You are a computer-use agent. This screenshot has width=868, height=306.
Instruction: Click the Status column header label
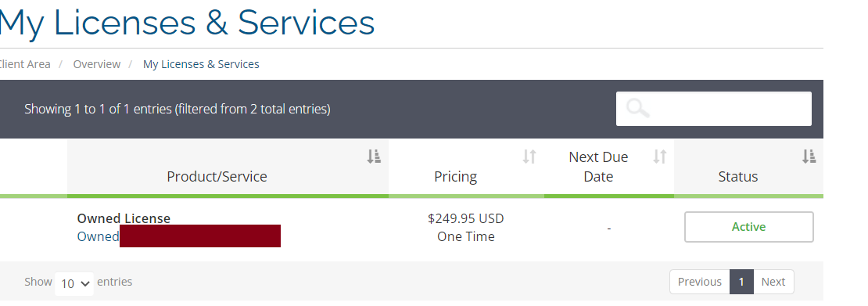(x=738, y=176)
